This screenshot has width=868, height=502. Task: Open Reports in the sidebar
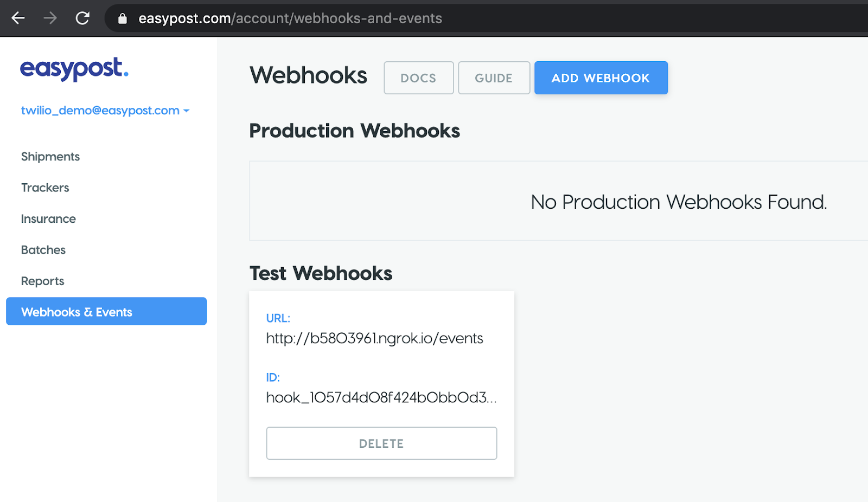pos(43,281)
